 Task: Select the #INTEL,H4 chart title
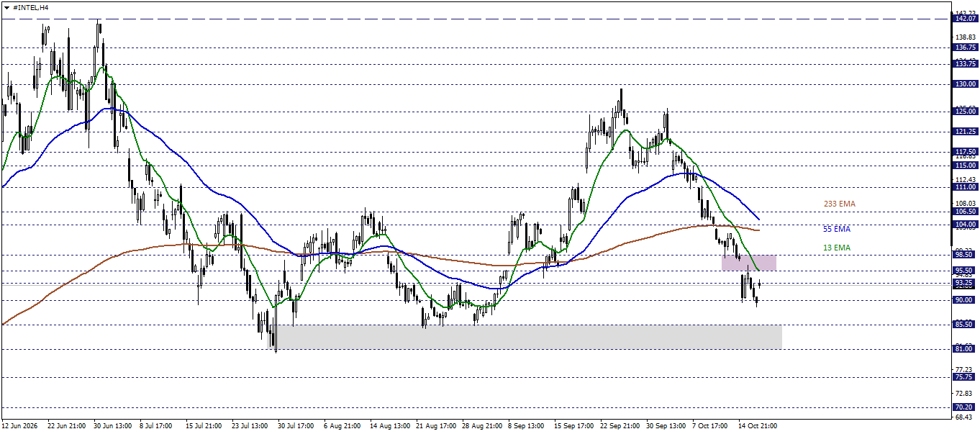(31, 6)
